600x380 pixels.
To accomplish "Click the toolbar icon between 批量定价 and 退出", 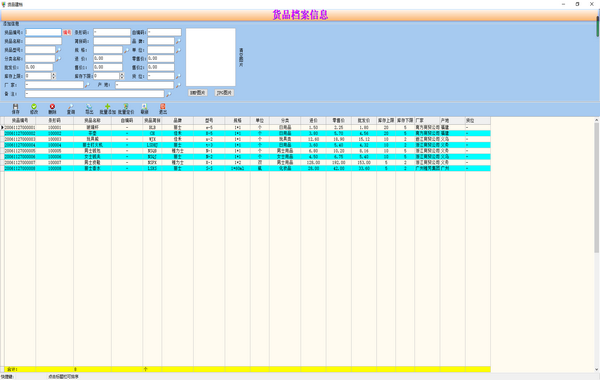I will (x=144, y=109).
